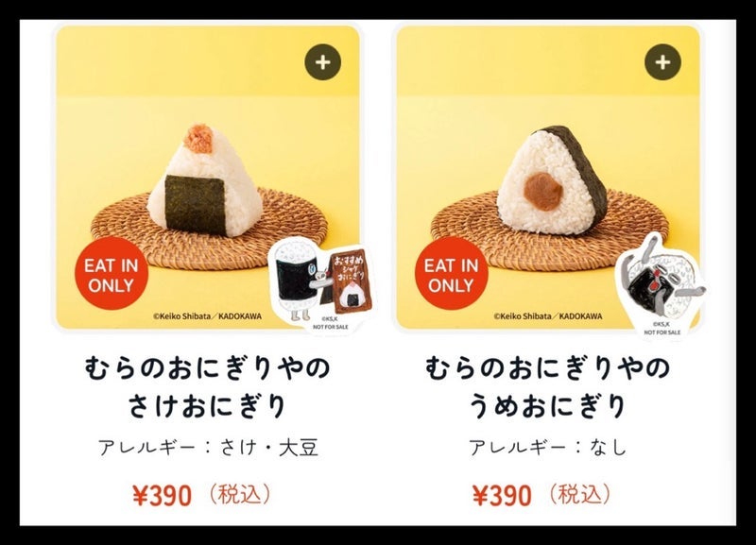The height and width of the screenshot is (545, 756).
Task: Click EAT IN ONLY badge on salmon onigiri
Action: click(112, 274)
